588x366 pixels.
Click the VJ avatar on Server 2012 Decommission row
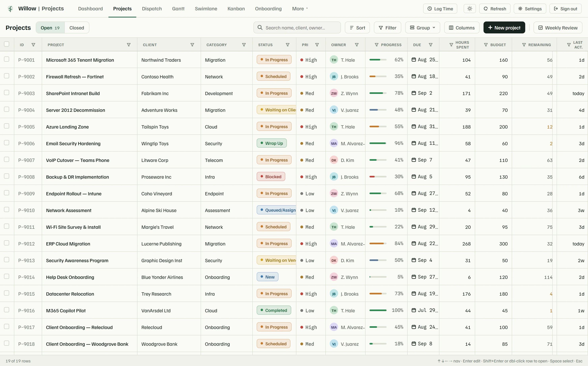point(334,110)
